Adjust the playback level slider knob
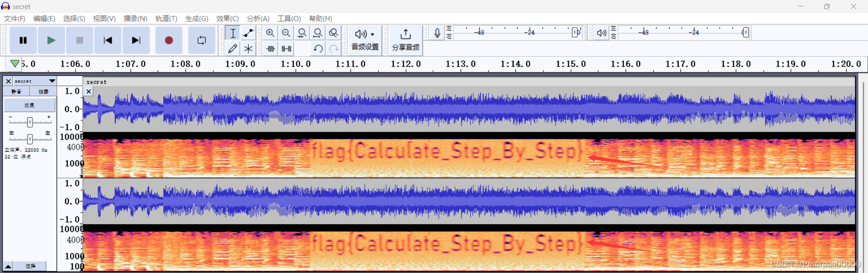This screenshot has width=868, height=273. [x=745, y=33]
